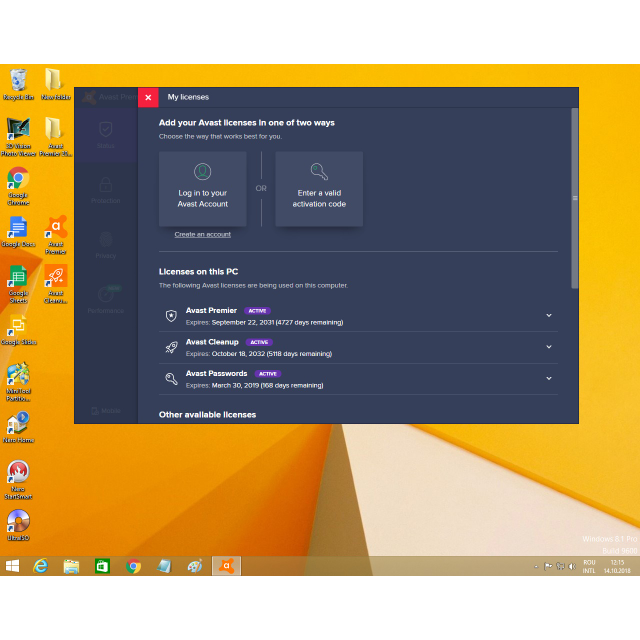Image resolution: width=640 pixels, height=640 pixels.
Task: Open Windows Store from taskbar
Action: click(x=102, y=566)
